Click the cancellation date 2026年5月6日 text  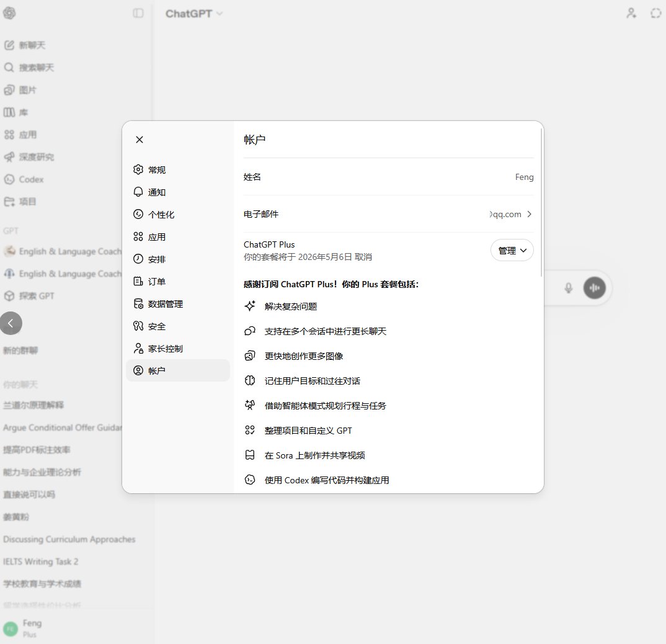pos(325,257)
